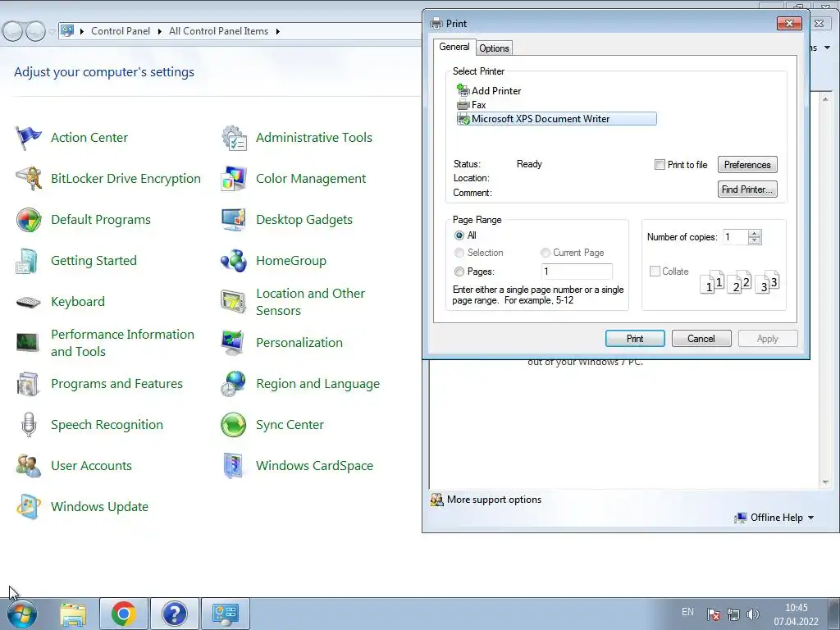This screenshot has width=840, height=630.
Task: Open the Administrative Tools icon
Action: (x=234, y=138)
